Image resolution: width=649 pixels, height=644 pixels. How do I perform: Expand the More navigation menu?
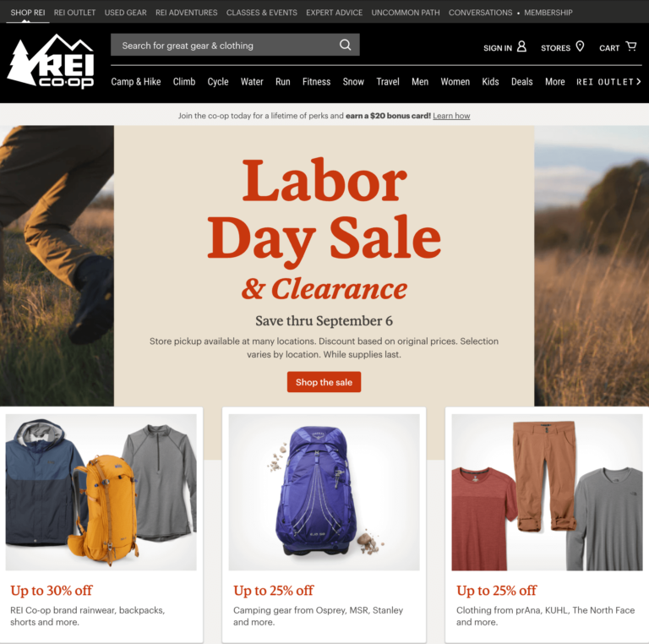(554, 81)
